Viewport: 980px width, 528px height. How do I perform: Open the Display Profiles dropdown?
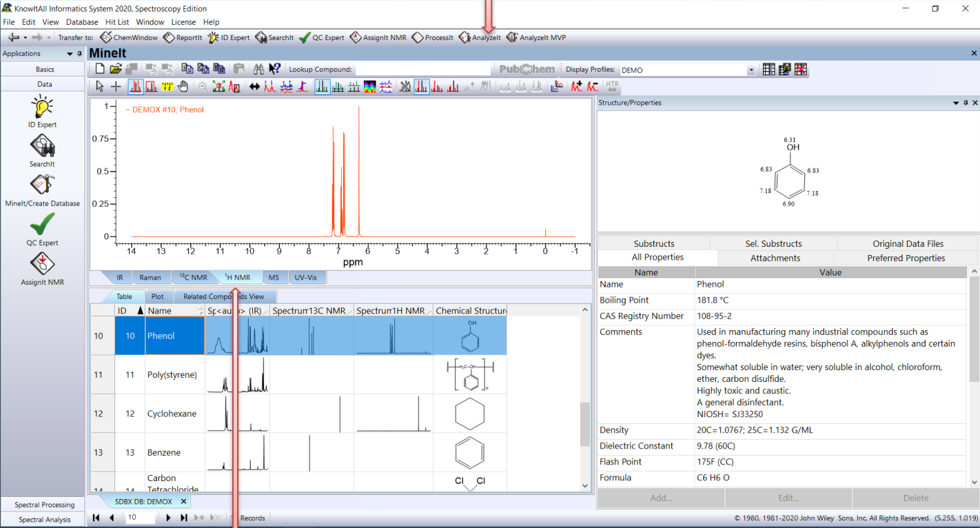[751, 70]
